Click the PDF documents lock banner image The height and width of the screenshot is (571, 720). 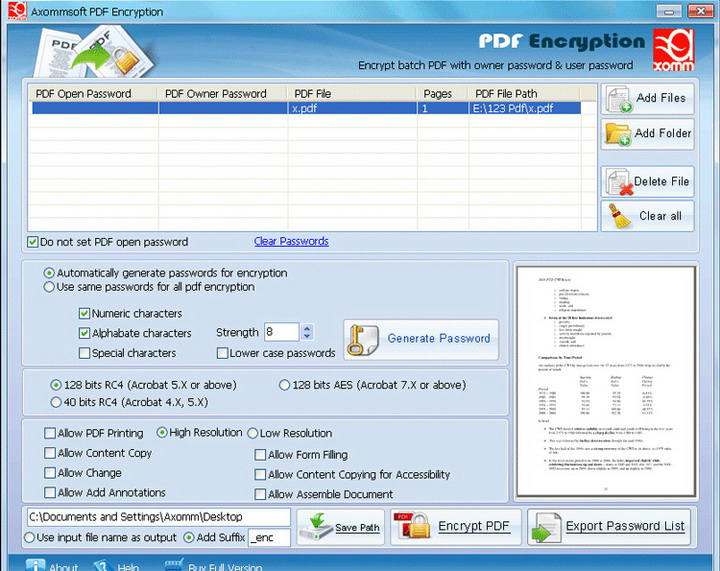point(94,51)
